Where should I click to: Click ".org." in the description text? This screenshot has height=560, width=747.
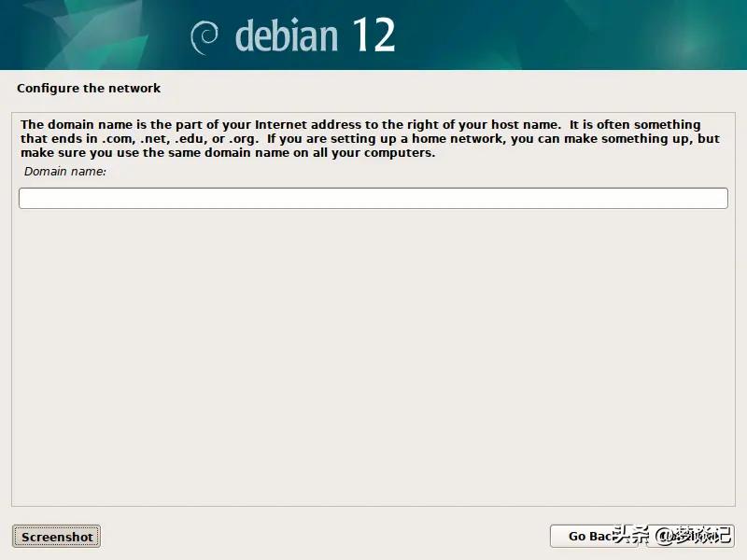pyautogui.click(x=244, y=140)
